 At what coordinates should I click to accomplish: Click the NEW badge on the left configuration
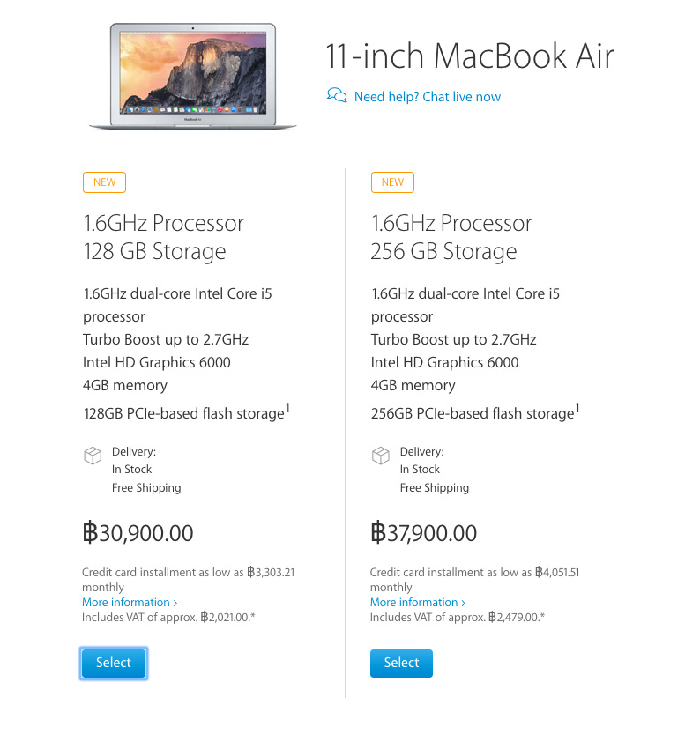click(104, 182)
